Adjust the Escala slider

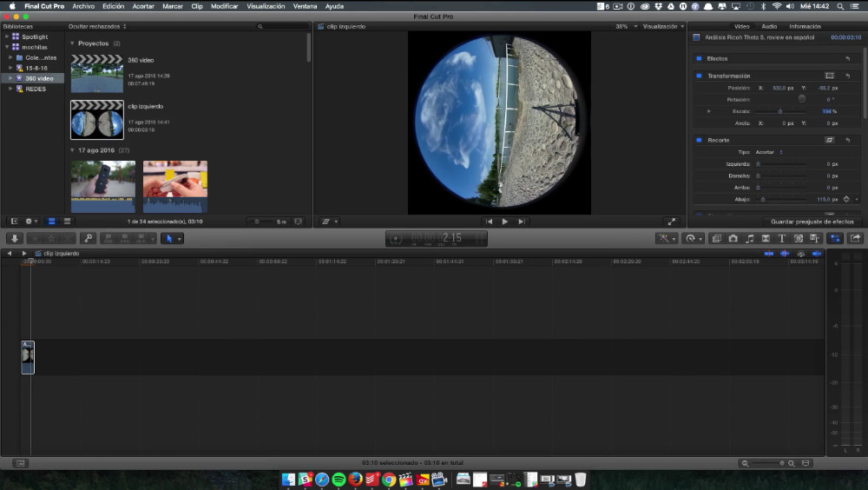pos(780,111)
